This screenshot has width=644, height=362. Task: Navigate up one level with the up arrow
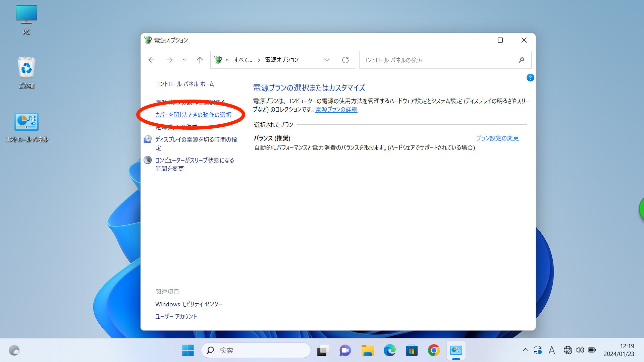(x=200, y=60)
